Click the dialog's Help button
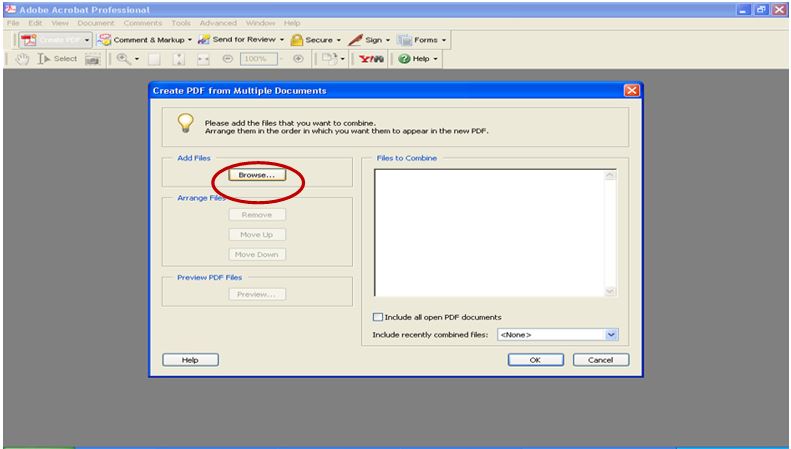The height and width of the screenshot is (449, 791). tap(190, 360)
